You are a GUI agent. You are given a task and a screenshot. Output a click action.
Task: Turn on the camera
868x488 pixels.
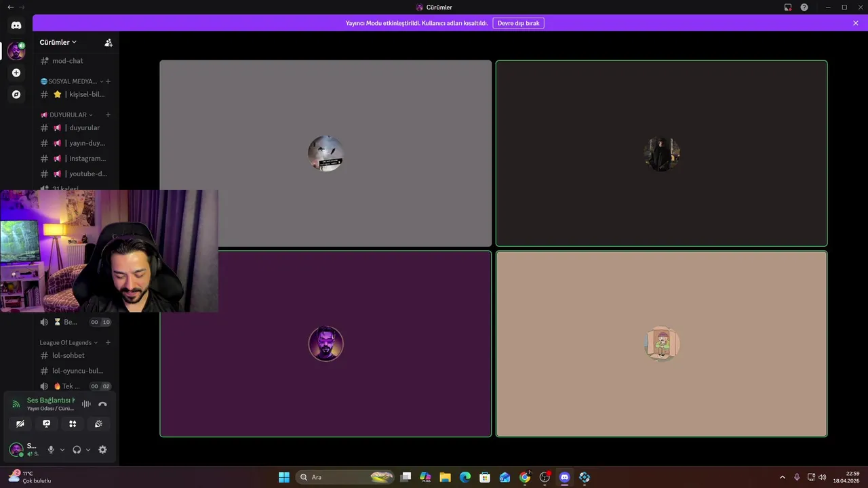click(x=20, y=424)
